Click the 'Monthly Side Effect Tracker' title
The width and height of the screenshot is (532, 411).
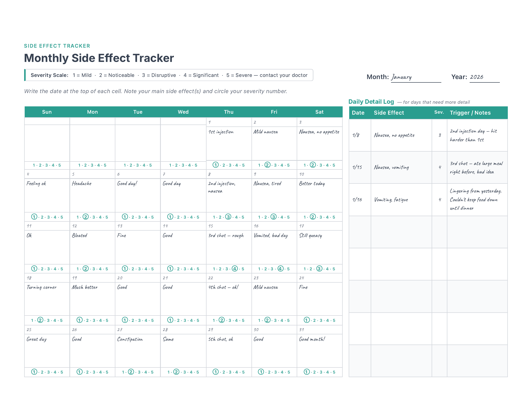click(99, 58)
